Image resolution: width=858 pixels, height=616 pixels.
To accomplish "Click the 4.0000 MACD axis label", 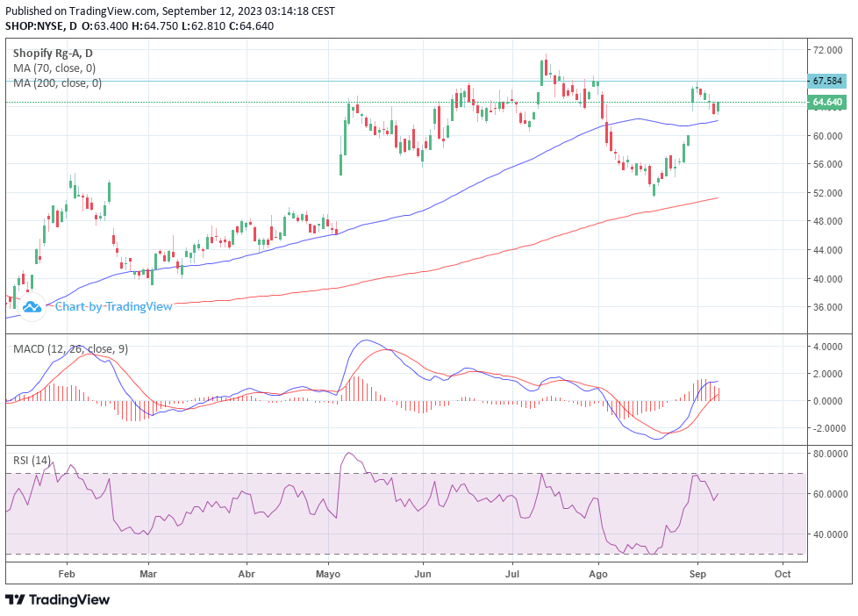I will point(827,347).
